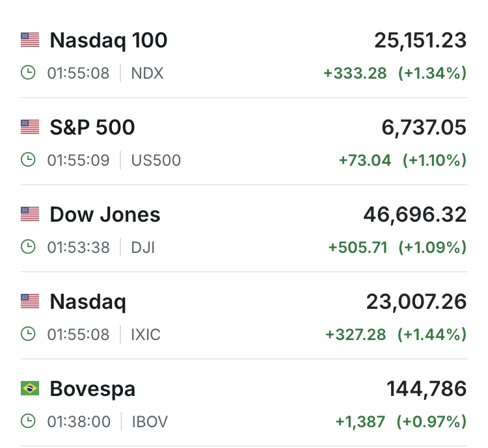Open the Nasdaq 100 index name
This screenshot has height=448, width=488.
tap(109, 40)
